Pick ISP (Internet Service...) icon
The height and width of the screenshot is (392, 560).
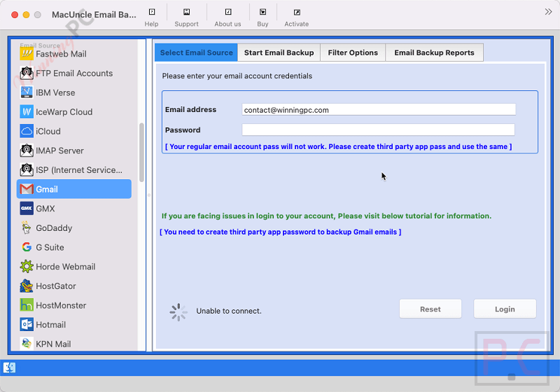[27, 169]
